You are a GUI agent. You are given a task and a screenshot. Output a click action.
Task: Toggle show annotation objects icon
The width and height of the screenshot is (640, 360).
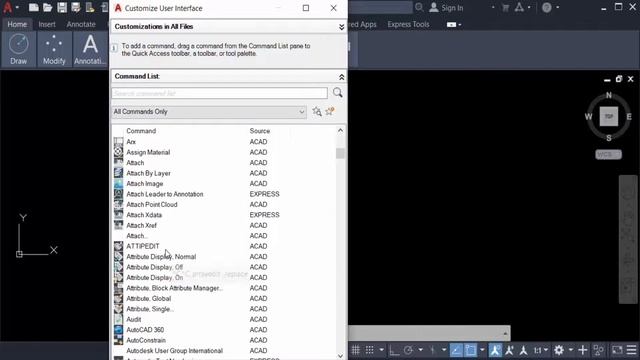tap(496, 350)
